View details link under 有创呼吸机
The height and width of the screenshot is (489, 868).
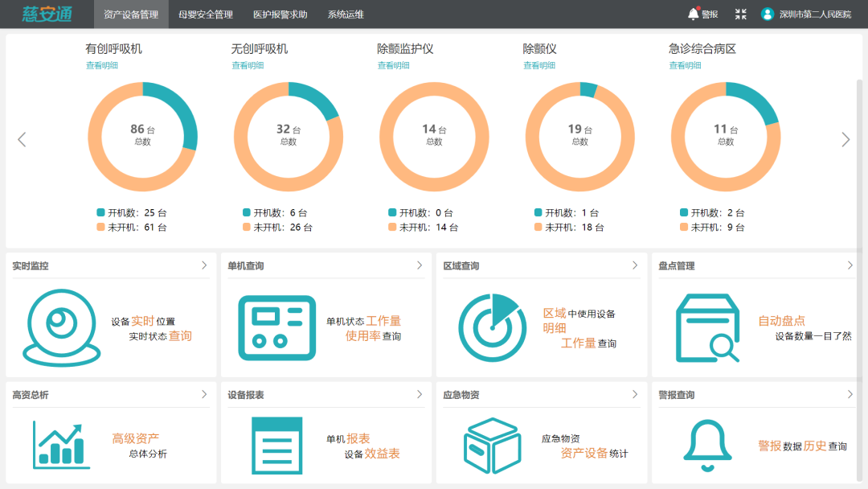[x=102, y=66]
